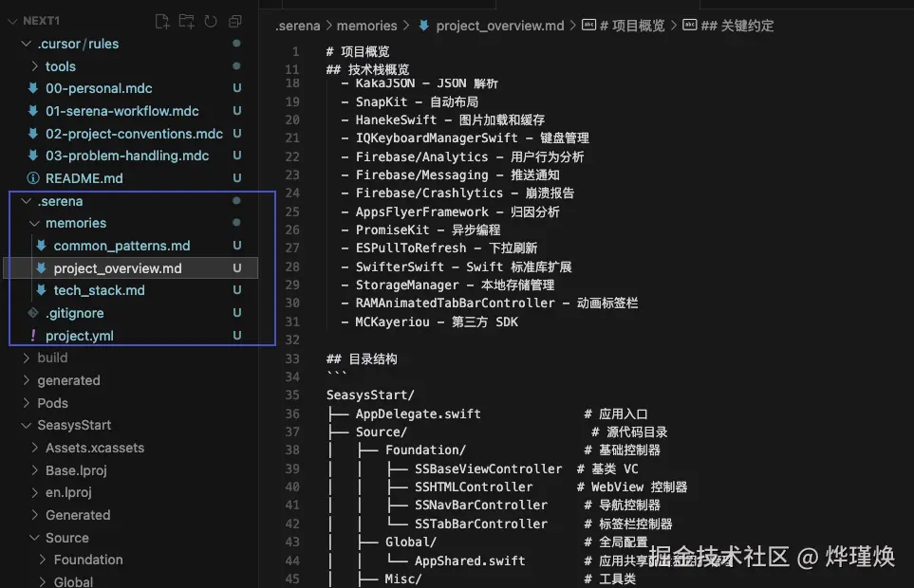The image size is (914, 588).
Task: Collapse the Source folder
Action: pos(34,538)
